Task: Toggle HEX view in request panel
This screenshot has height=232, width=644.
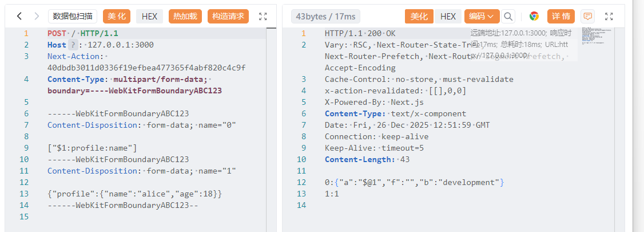Action: pyautogui.click(x=150, y=17)
